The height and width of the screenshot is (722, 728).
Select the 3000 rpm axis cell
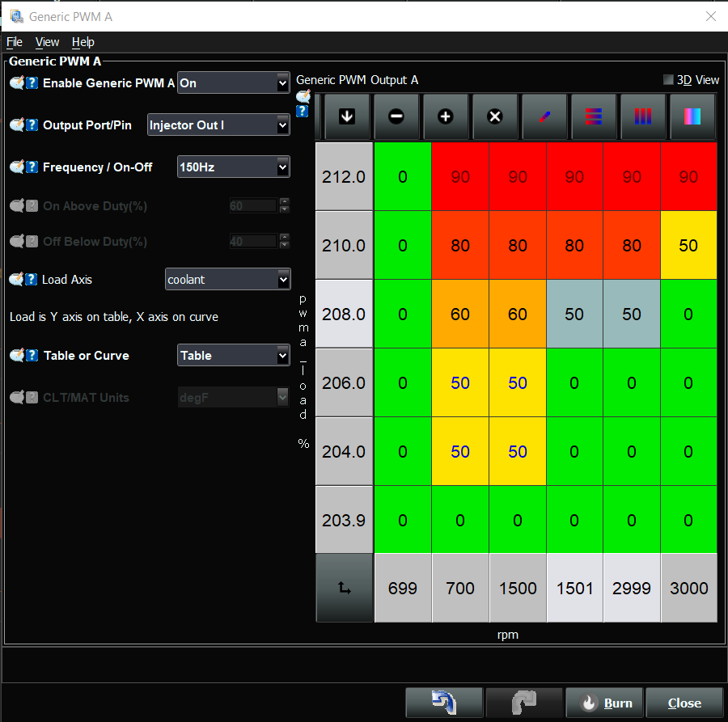pyautogui.click(x=689, y=588)
